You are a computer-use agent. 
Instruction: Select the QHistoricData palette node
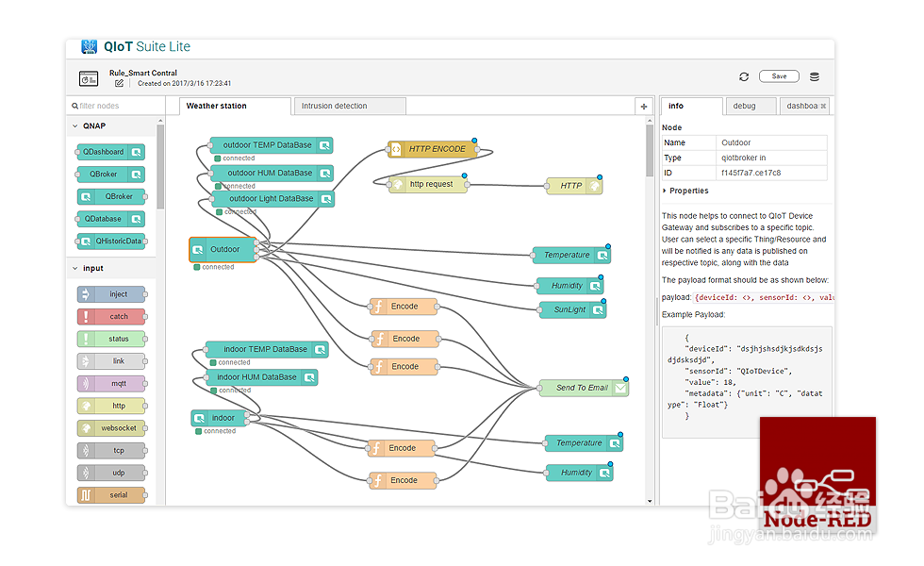pos(111,241)
